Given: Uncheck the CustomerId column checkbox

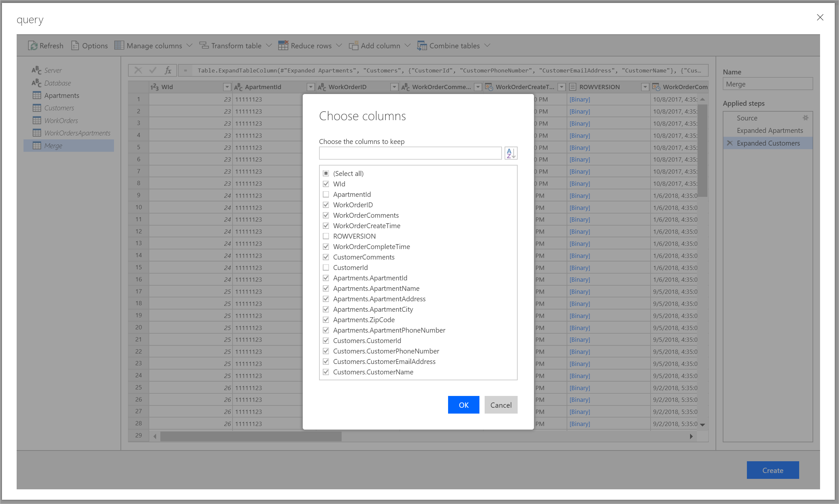Looking at the screenshot, I should point(325,267).
